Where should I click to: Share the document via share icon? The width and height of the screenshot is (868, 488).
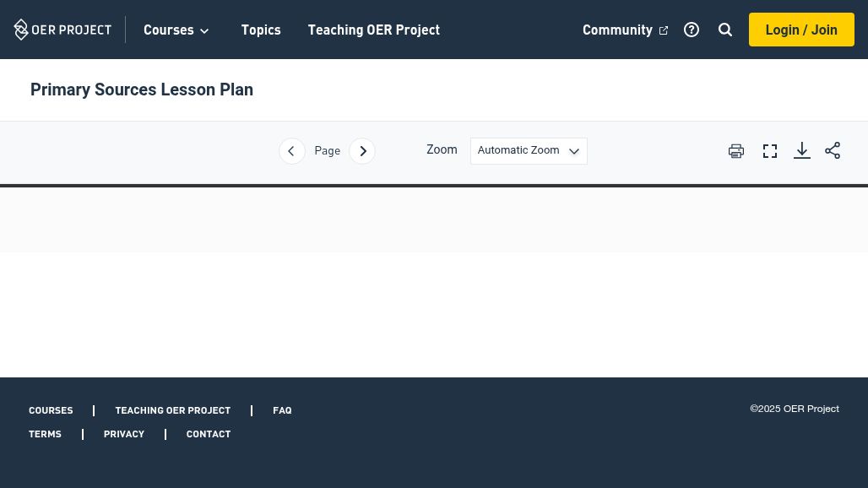(x=833, y=150)
